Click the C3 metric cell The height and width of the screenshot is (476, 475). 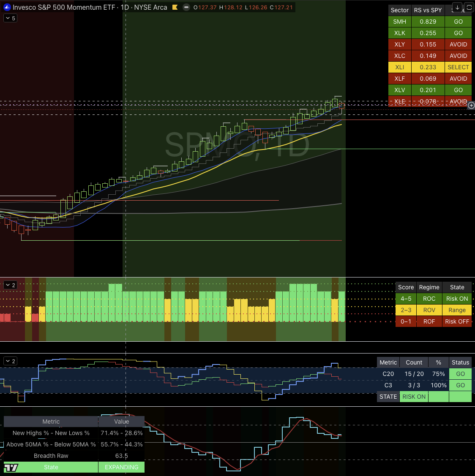388,385
